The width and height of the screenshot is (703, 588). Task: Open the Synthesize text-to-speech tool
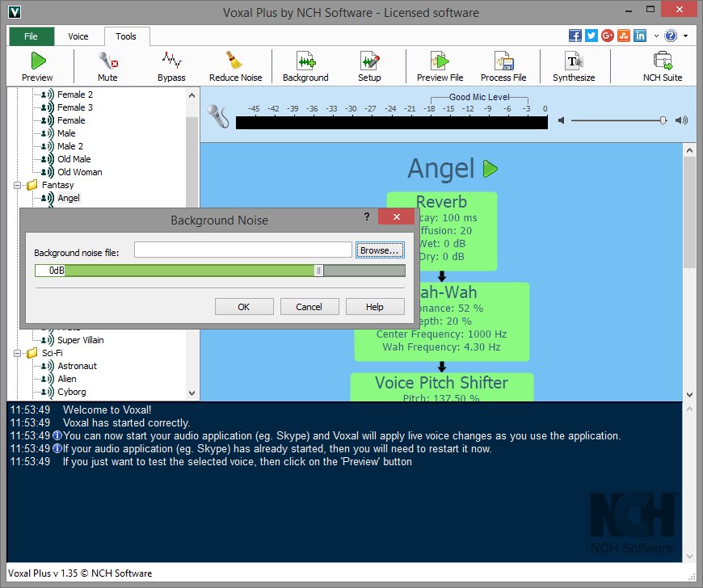click(574, 61)
